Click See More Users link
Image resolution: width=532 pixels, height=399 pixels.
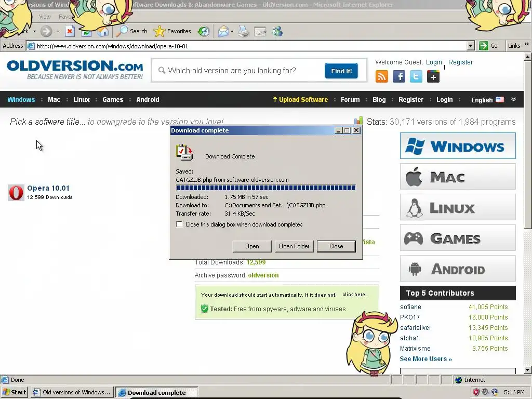pos(426,358)
